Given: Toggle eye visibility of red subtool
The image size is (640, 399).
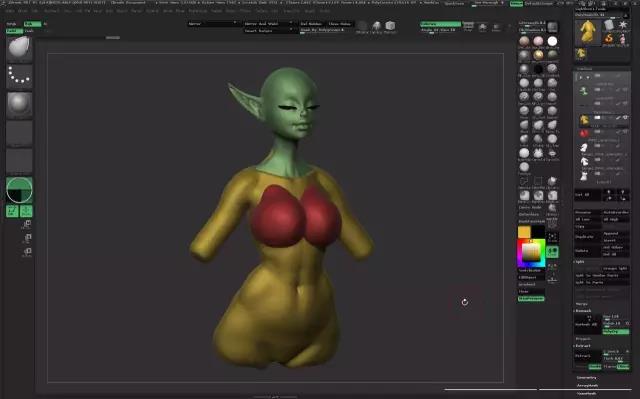Looking at the screenshot, I should tap(625, 131).
